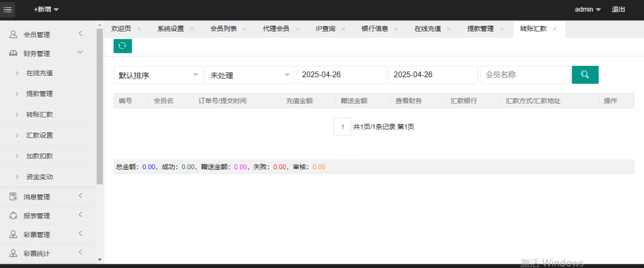
Task: Click the 报表管理 icon in sidebar
Action: [13, 216]
